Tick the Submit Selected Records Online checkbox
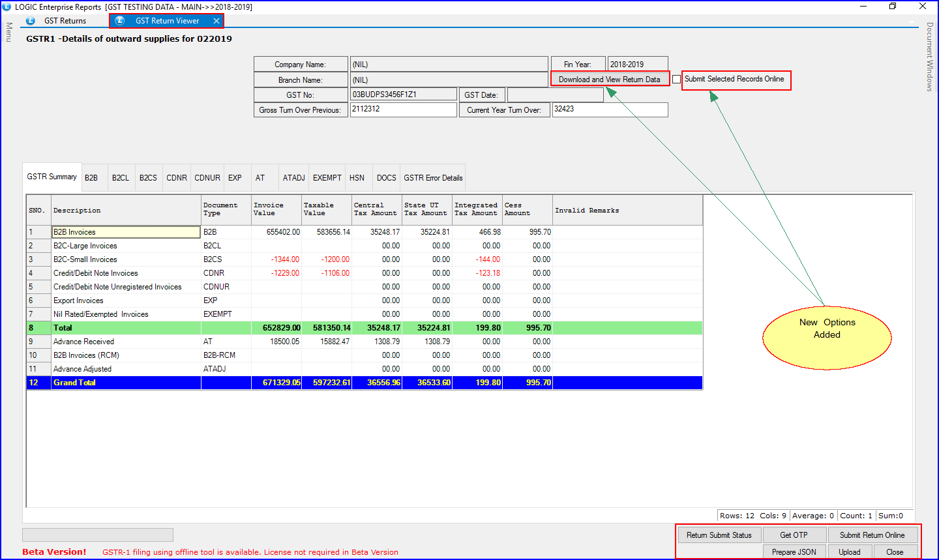 [676, 80]
